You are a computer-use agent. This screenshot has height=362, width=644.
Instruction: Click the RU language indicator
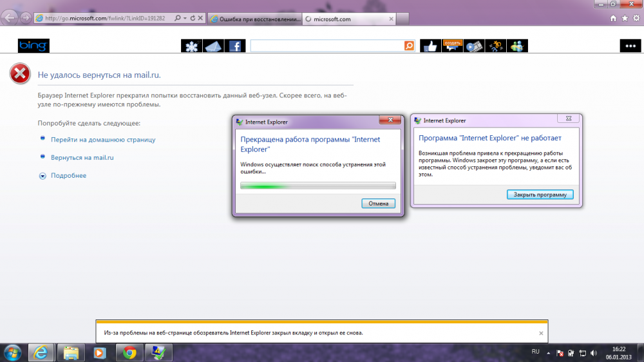[x=535, y=352]
